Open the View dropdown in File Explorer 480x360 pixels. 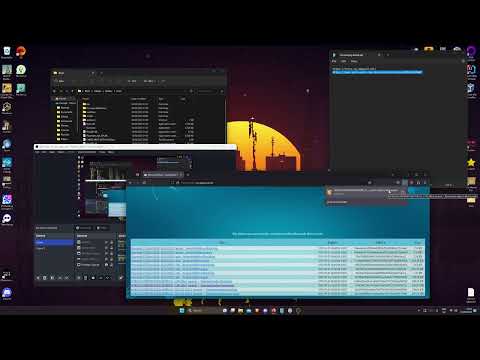coord(149,81)
